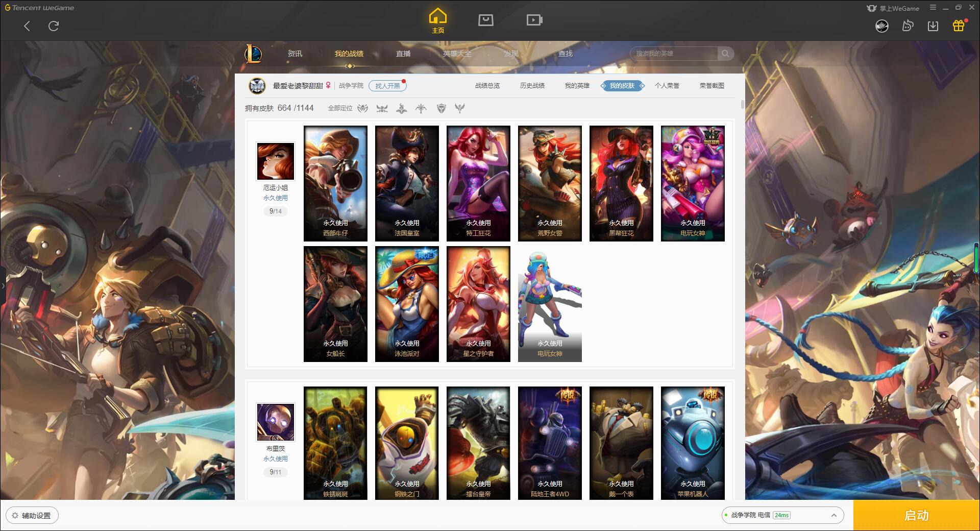This screenshot has width=980, height=531.
Task: Open the 钢铁之门 skin card
Action: [x=407, y=443]
